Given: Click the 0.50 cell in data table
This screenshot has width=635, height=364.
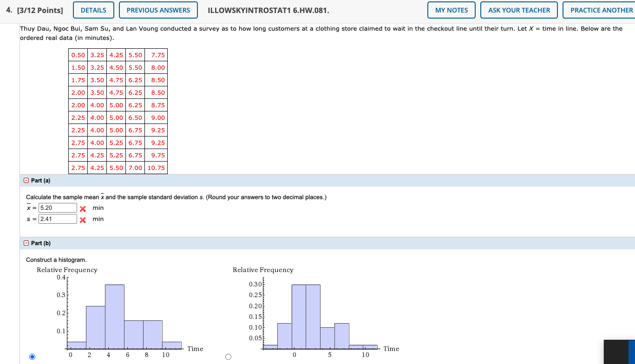Looking at the screenshot, I should 78,55.
